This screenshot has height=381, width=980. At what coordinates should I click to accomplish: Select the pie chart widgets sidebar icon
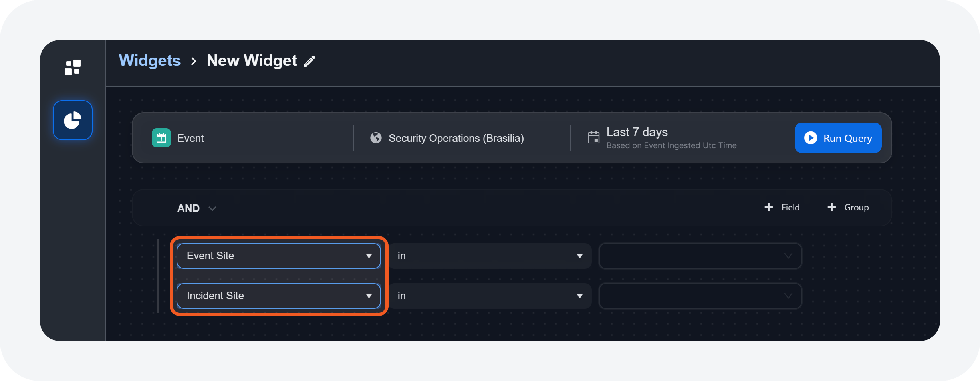pos(73,120)
